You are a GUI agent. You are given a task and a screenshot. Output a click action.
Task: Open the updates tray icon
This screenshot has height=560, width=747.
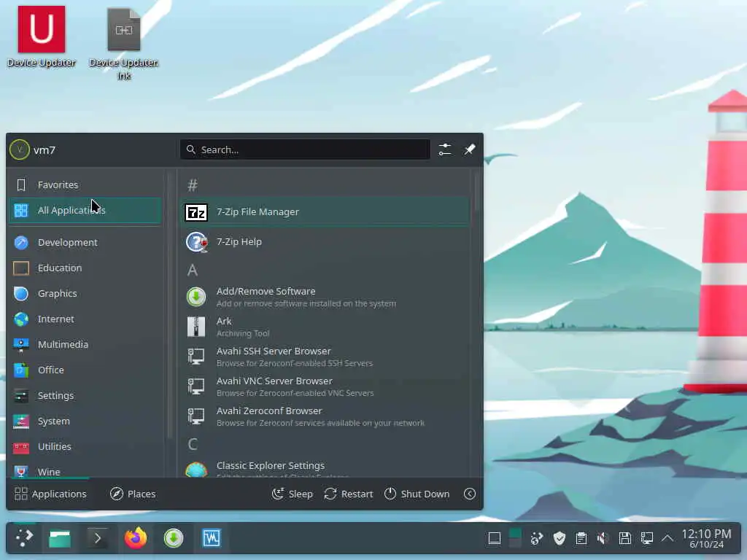[537, 539]
